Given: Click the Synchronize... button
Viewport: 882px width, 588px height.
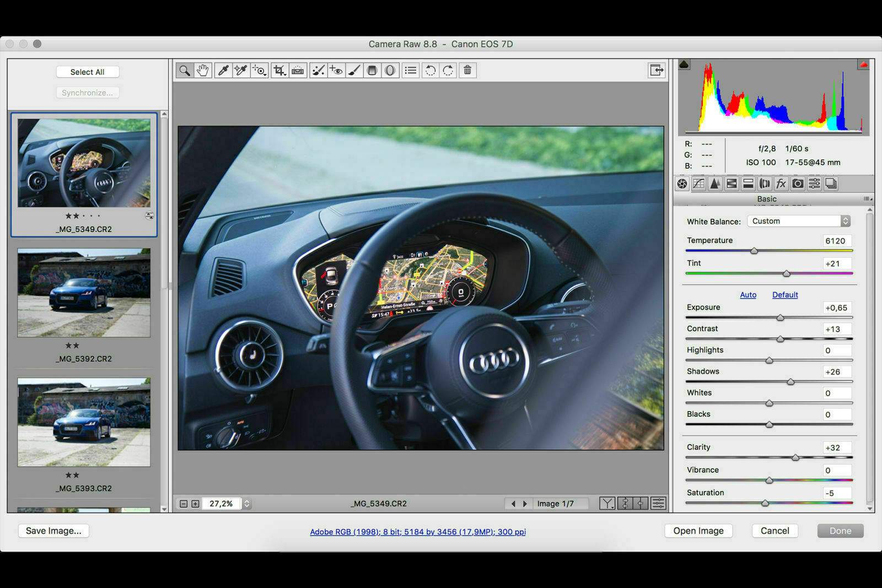Looking at the screenshot, I should tap(87, 93).
